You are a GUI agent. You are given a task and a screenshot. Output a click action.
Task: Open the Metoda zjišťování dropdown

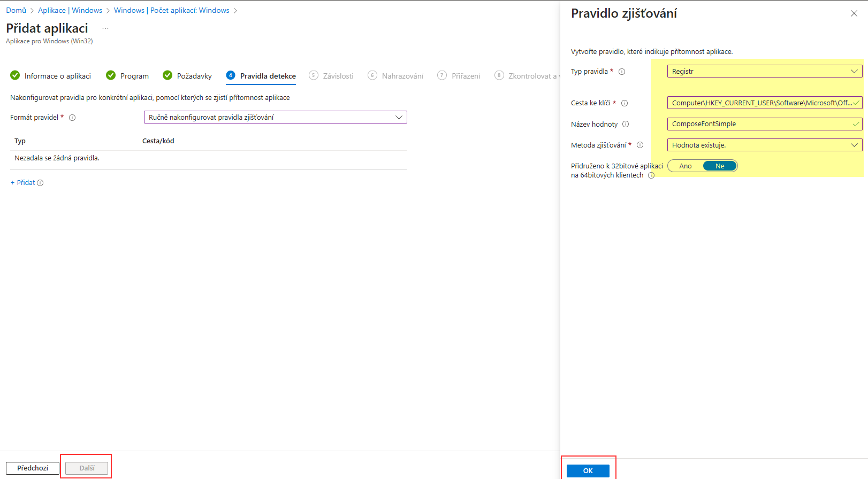(x=765, y=145)
